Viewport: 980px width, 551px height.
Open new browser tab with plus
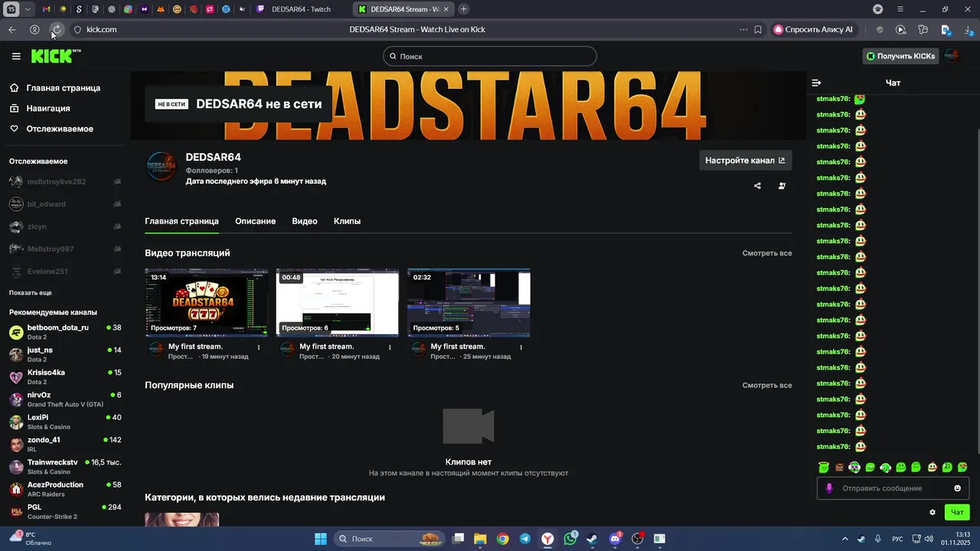(x=463, y=9)
